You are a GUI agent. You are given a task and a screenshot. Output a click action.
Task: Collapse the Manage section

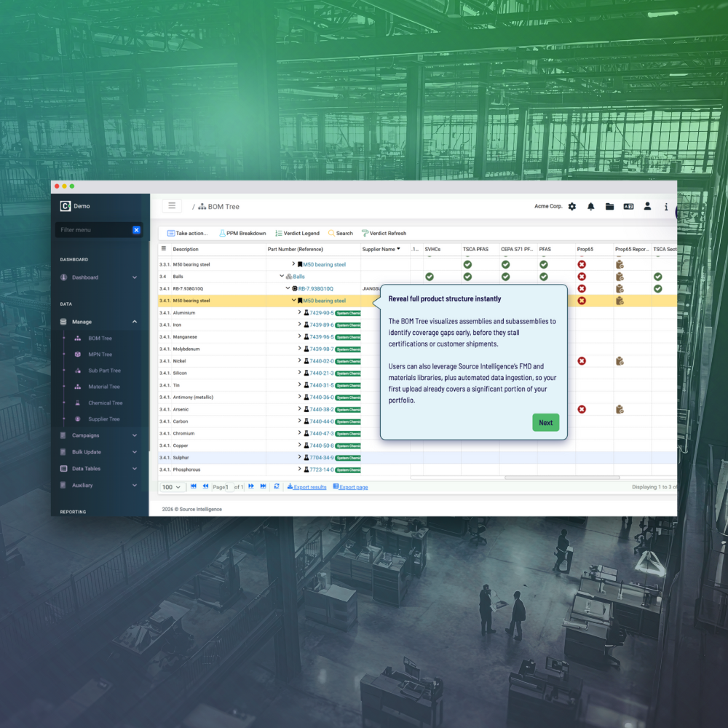pos(99,322)
